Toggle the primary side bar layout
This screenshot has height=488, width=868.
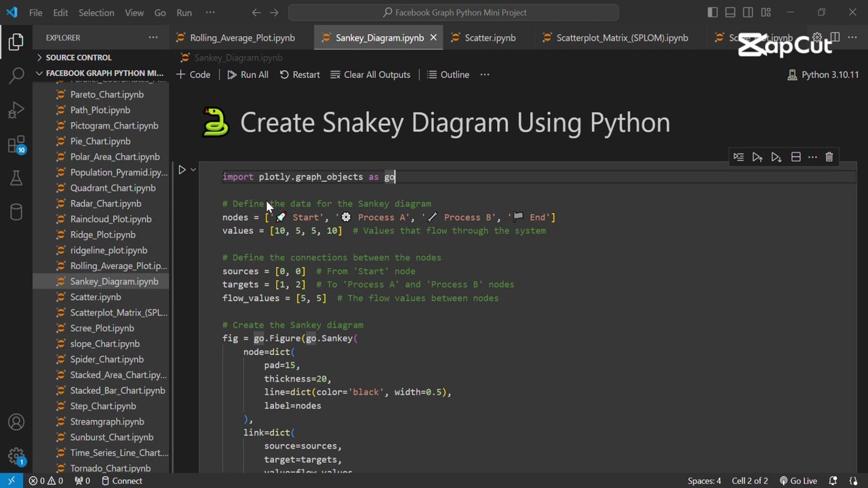(x=713, y=12)
